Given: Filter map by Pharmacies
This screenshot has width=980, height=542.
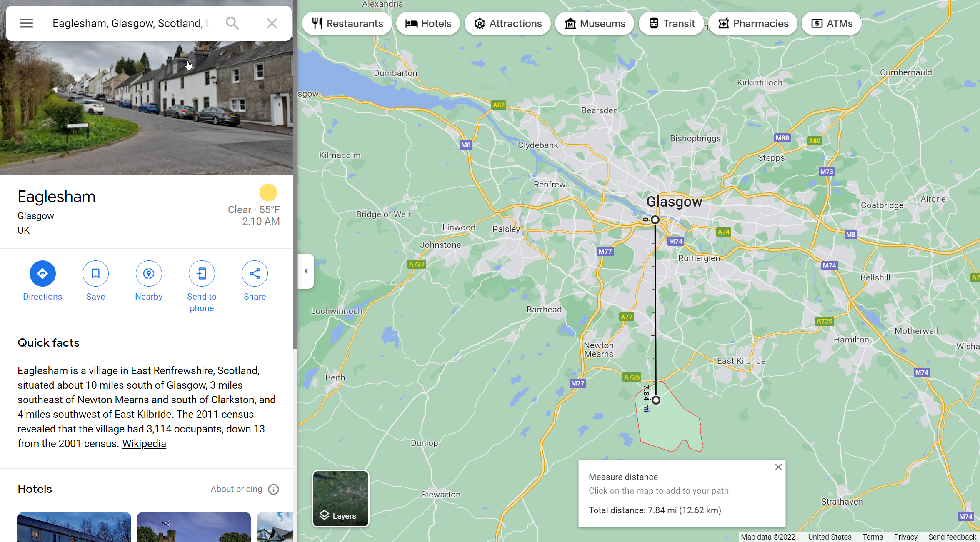Looking at the screenshot, I should 753,23.
